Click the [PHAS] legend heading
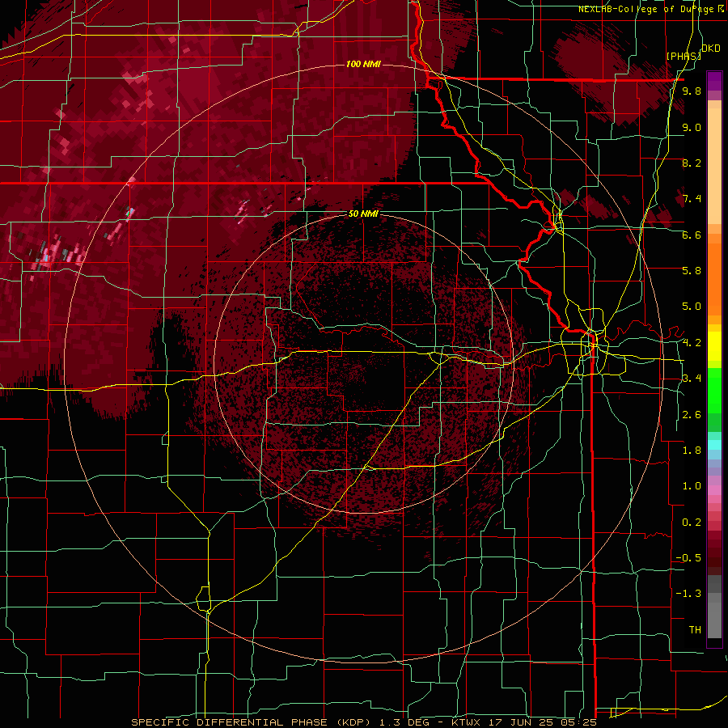728x728 pixels. coord(684,56)
